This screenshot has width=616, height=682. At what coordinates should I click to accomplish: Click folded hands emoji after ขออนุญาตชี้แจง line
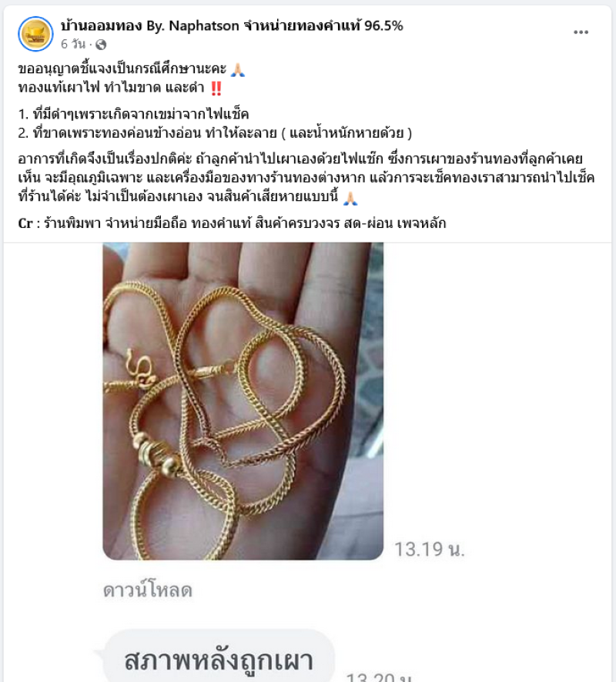click(x=238, y=69)
